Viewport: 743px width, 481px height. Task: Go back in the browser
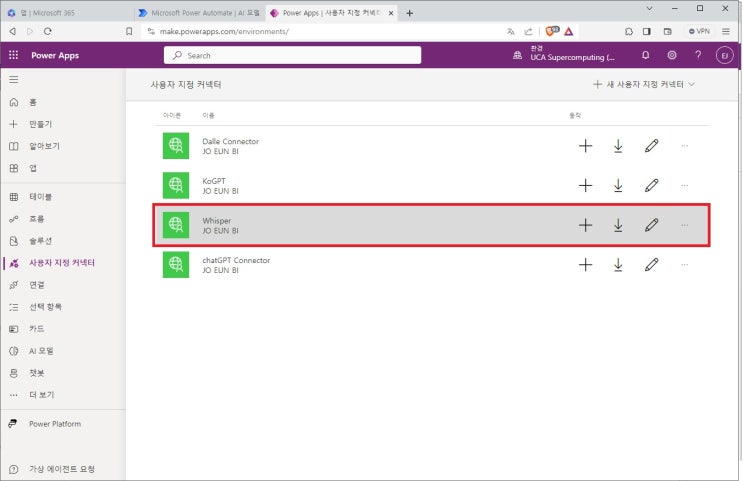click(x=13, y=31)
